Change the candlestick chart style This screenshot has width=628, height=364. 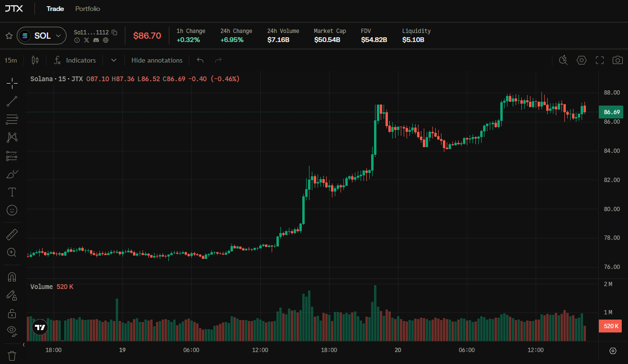click(x=35, y=60)
